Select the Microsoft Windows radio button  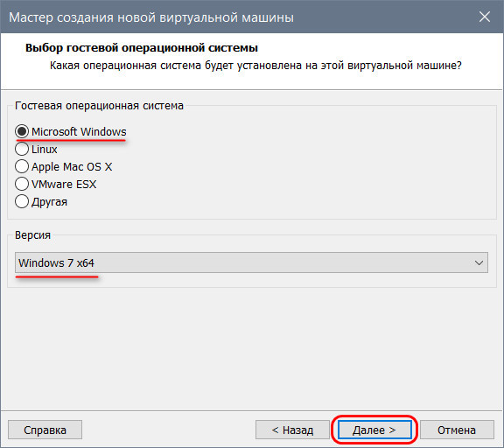click(x=22, y=131)
